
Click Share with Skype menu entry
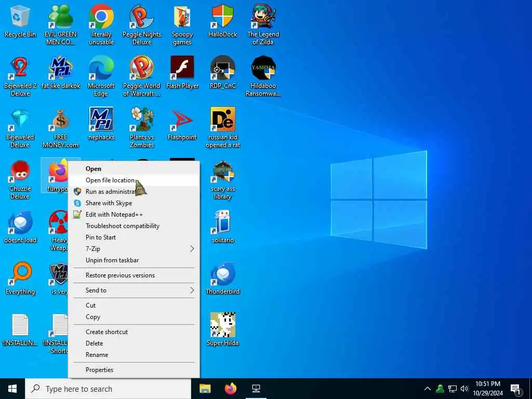pos(134,203)
